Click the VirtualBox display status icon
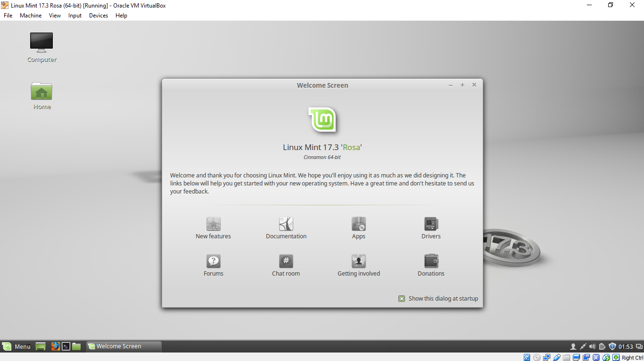This screenshot has width=644, height=361. pyautogui.click(x=576, y=357)
